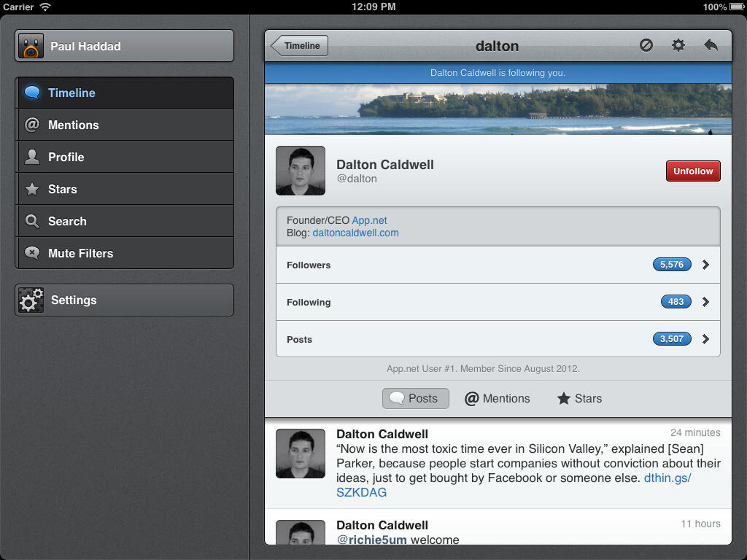This screenshot has height=560, width=747.
Task: Click the Search magnifier icon in sidebar
Action: click(x=32, y=221)
